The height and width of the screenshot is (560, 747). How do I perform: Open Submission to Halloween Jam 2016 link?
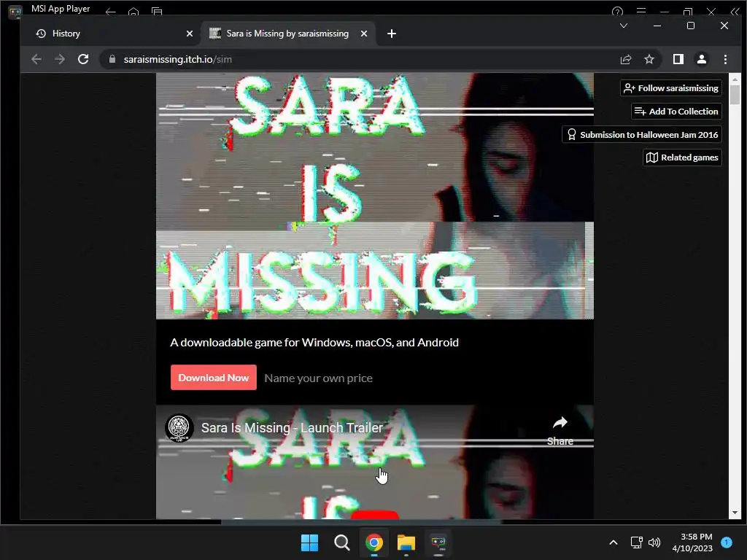coord(642,135)
